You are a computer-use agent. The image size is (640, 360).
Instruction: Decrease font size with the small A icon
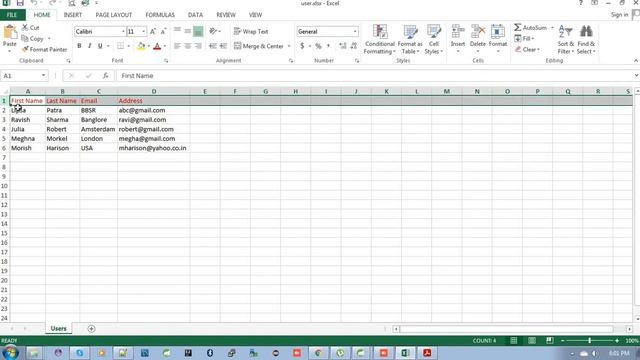click(x=163, y=31)
